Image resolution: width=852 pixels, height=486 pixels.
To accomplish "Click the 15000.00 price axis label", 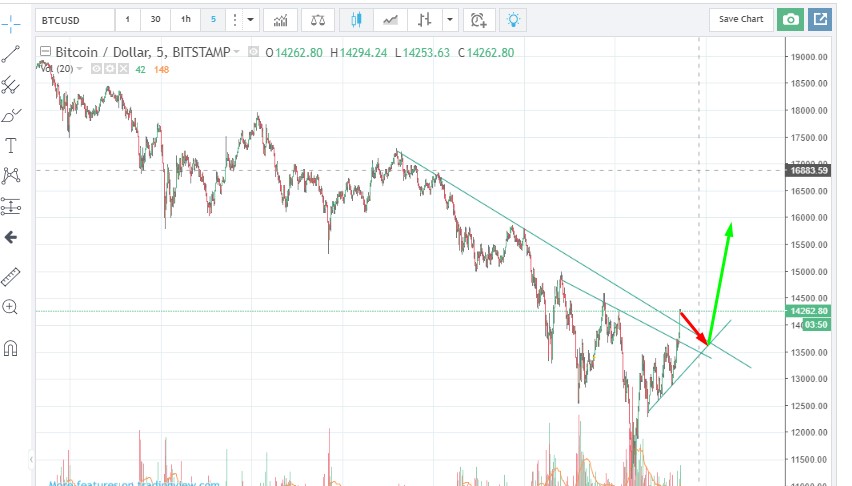I will click(x=809, y=272).
